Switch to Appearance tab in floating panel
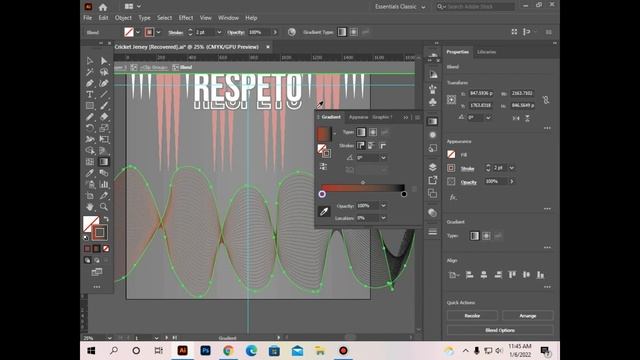This screenshot has height=360, width=640. coord(358,117)
